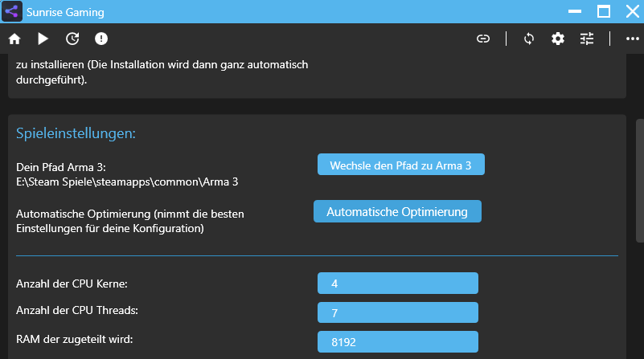This screenshot has width=644, height=359.
Task: Open the tune sliders icon
Action: coord(587,39)
